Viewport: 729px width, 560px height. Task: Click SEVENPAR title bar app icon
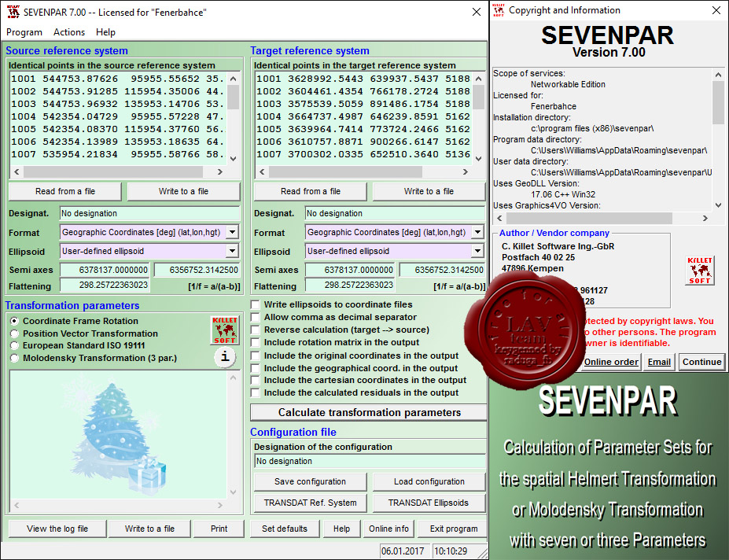click(13, 12)
